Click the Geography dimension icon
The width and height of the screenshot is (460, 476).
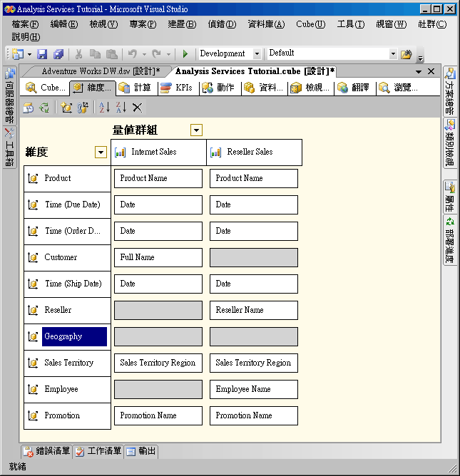[33, 336]
